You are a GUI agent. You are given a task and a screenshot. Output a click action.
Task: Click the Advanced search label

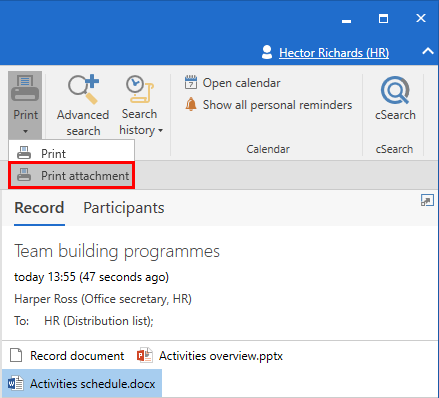(x=83, y=123)
